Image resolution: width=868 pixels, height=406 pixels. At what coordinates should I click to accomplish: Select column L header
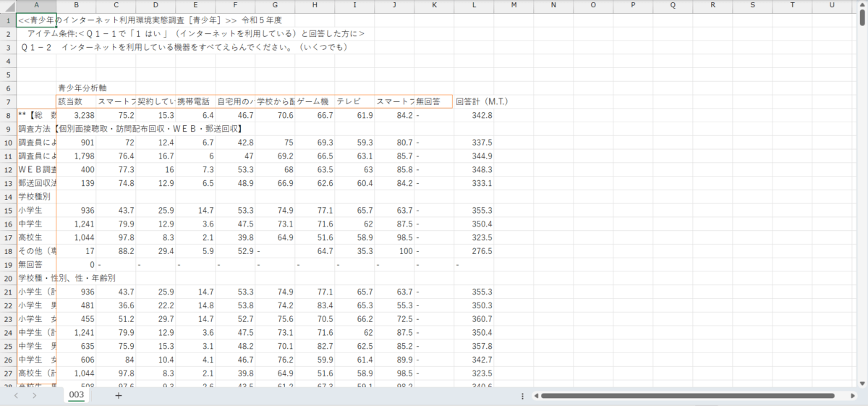pos(474,6)
